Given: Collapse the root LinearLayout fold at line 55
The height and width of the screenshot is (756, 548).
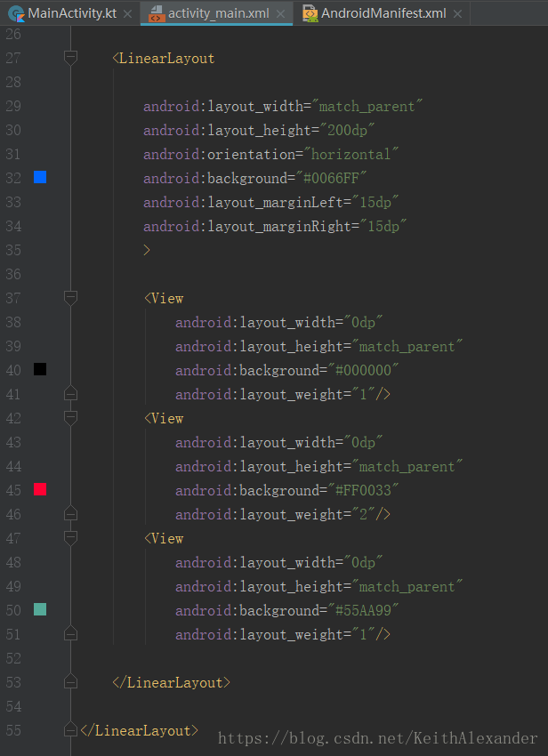Looking at the screenshot, I should point(70,730).
